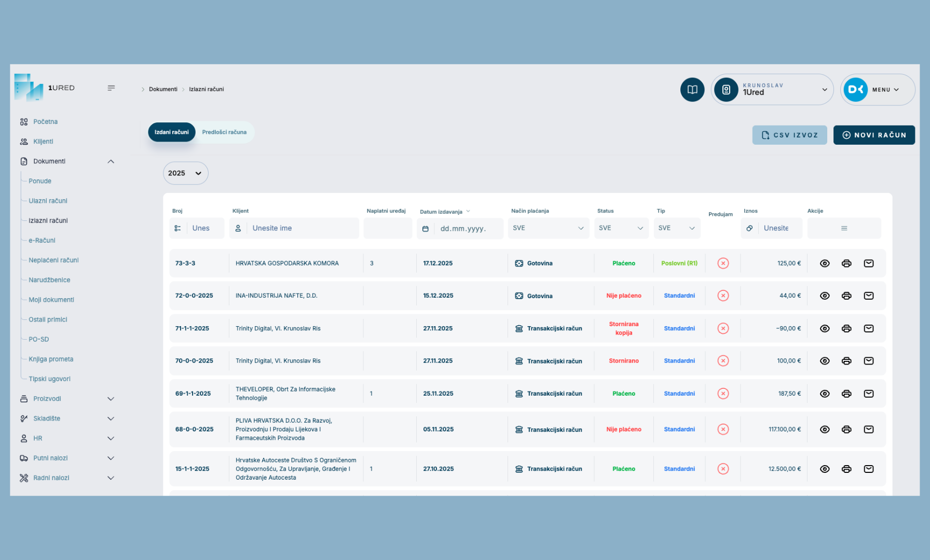
Task: Open the documentation book icon
Action: (692, 90)
